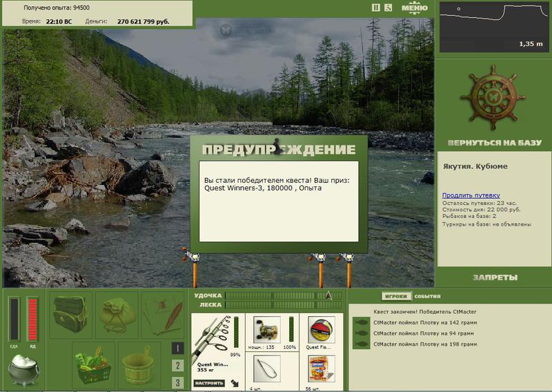This screenshot has height=392, width=552.
Task: Select rod slot 3
Action: coord(178,382)
